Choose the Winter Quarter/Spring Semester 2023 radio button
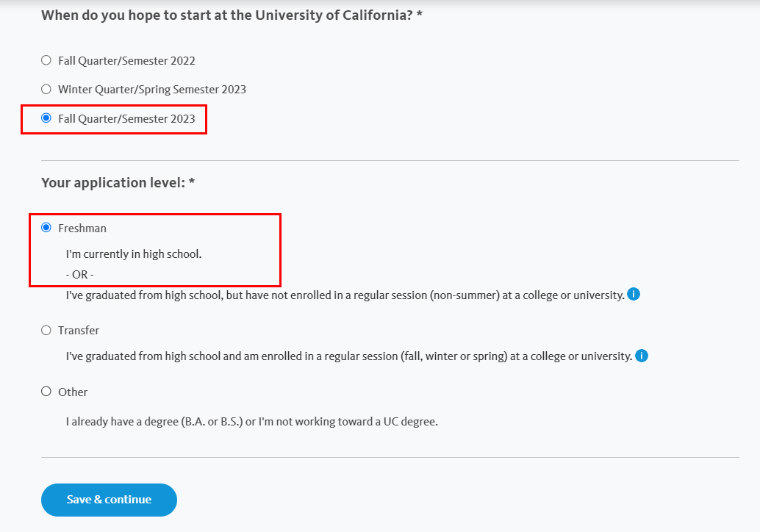This screenshot has height=532, width=760. tap(46, 89)
